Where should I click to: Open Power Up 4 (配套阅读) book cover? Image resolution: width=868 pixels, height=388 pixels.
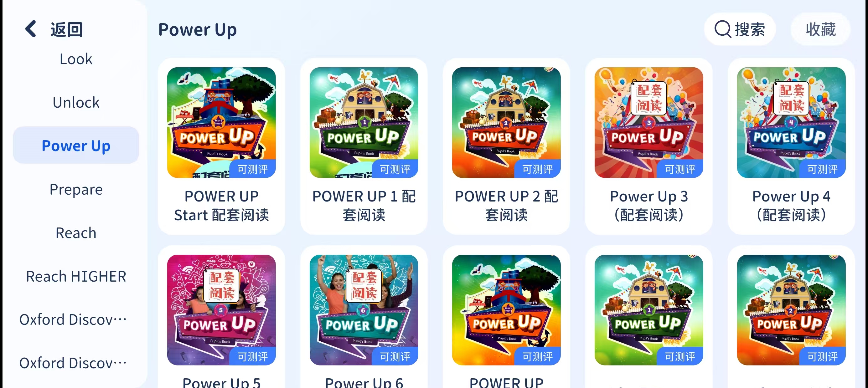[792, 123]
